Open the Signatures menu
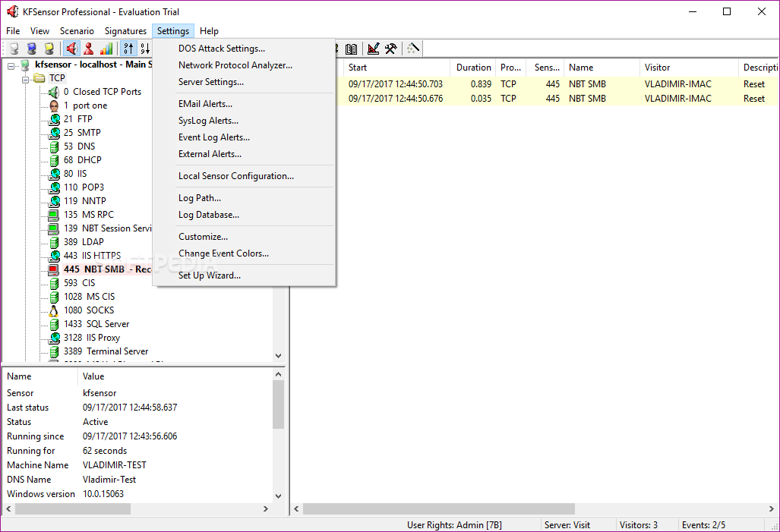780x532 pixels. coord(125,31)
